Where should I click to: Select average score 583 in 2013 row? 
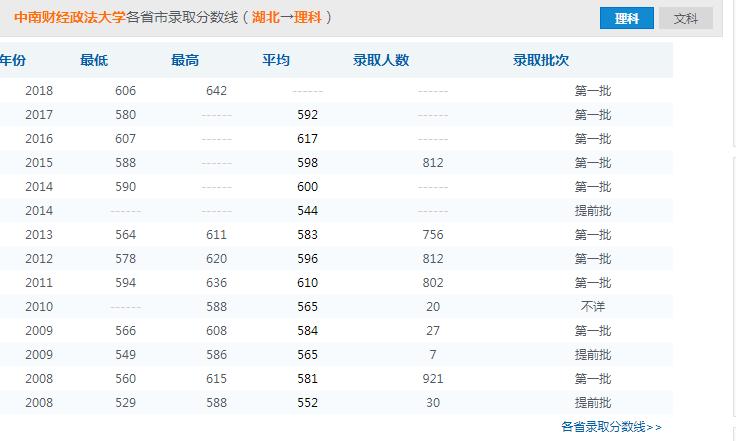pos(307,234)
